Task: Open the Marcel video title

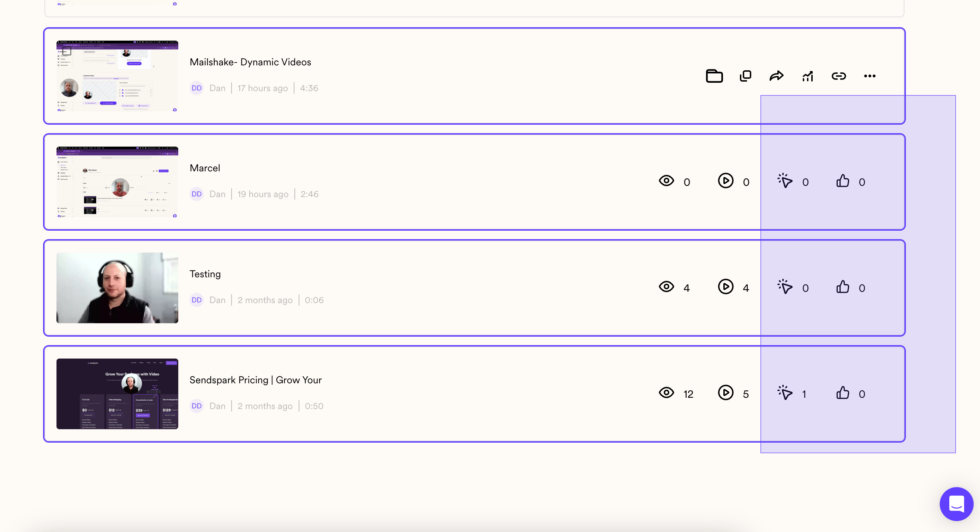Action: pos(205,168)
